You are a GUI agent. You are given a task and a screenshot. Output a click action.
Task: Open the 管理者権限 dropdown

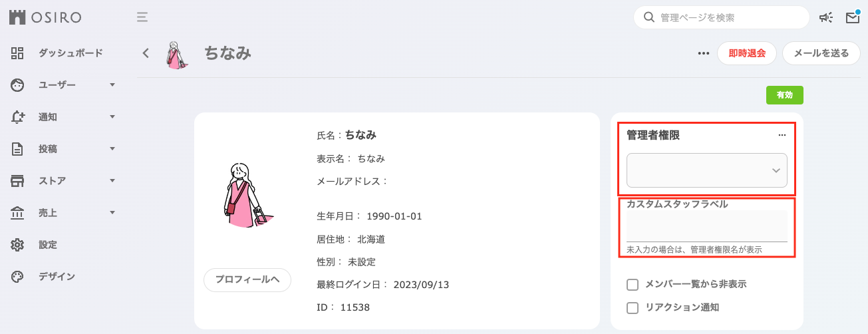(x=707, y=170)
